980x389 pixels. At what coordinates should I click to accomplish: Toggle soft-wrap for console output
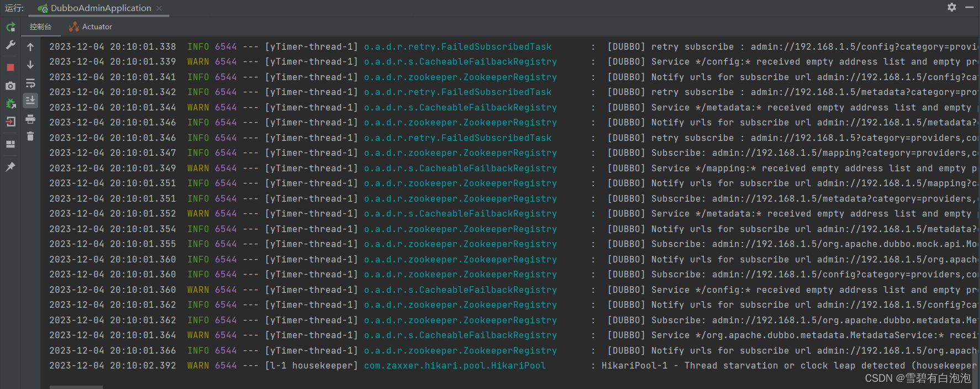[x=30, y=83]
